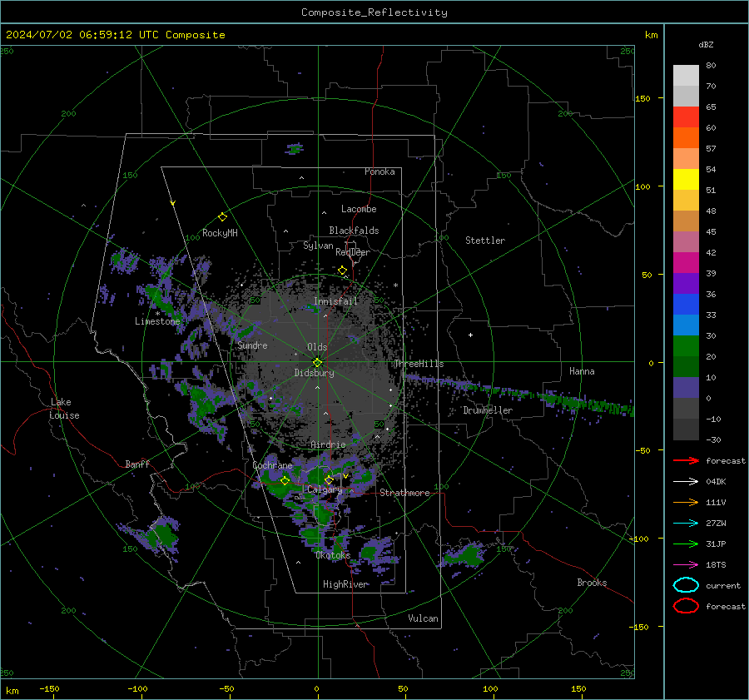The image size is (749, 700).
Task: Select the Lacombe label
Action: (x=358, y=209)
